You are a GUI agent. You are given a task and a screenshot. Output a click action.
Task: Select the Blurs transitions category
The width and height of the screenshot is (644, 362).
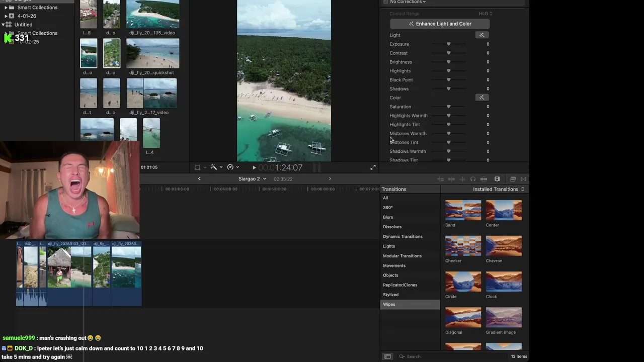pyautogui.click(x=410, y=217)
